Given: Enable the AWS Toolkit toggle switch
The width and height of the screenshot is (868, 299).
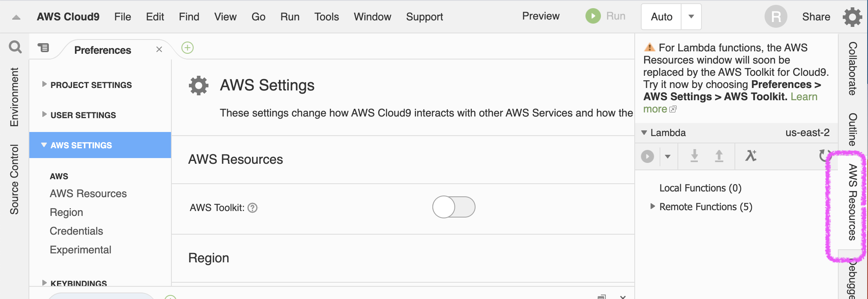Looking at the screenshot, I should coord(454,207).
